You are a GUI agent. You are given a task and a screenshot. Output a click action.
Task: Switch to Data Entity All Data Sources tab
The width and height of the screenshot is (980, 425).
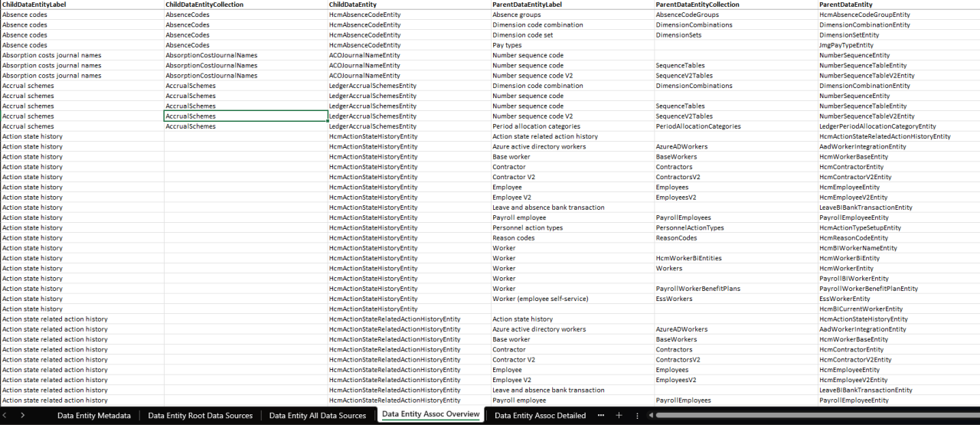(x=318, y=415)
